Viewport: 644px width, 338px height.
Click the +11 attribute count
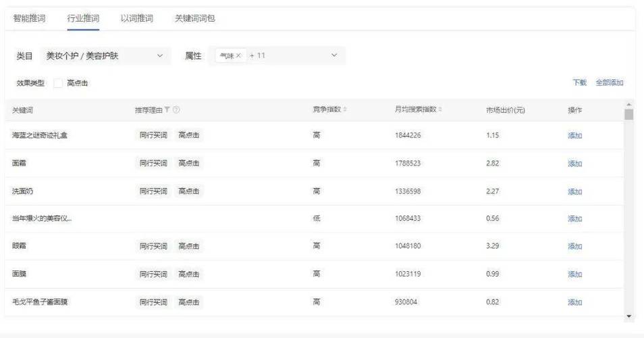(257, 55)
